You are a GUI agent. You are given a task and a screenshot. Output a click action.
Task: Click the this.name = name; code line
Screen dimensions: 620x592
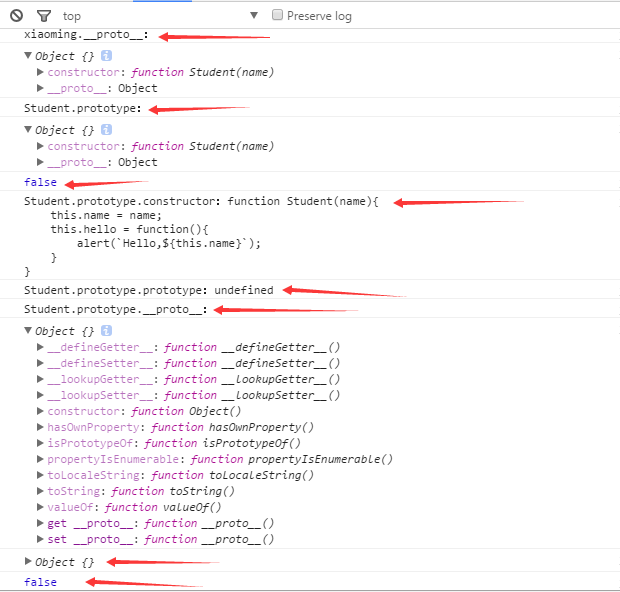tap(106, 216)
